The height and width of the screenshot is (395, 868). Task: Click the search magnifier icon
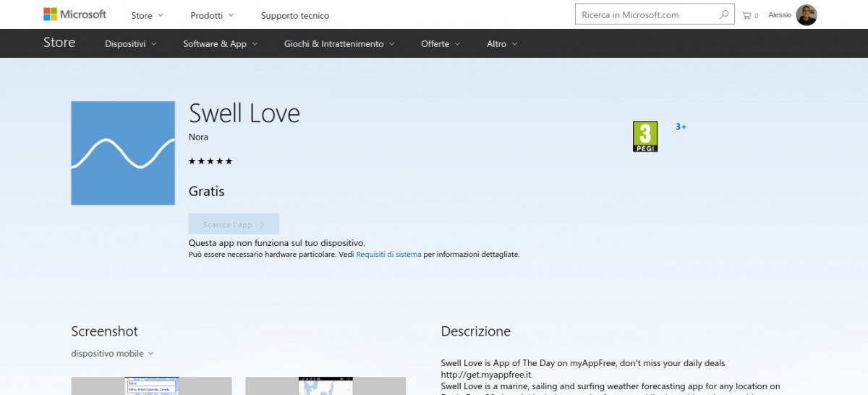click(724, 14)
